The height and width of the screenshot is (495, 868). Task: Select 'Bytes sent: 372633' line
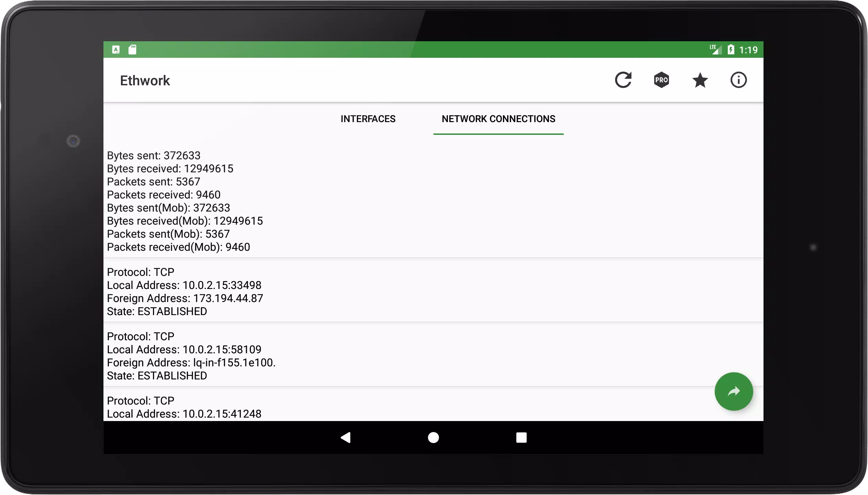[x=154, y=155]
